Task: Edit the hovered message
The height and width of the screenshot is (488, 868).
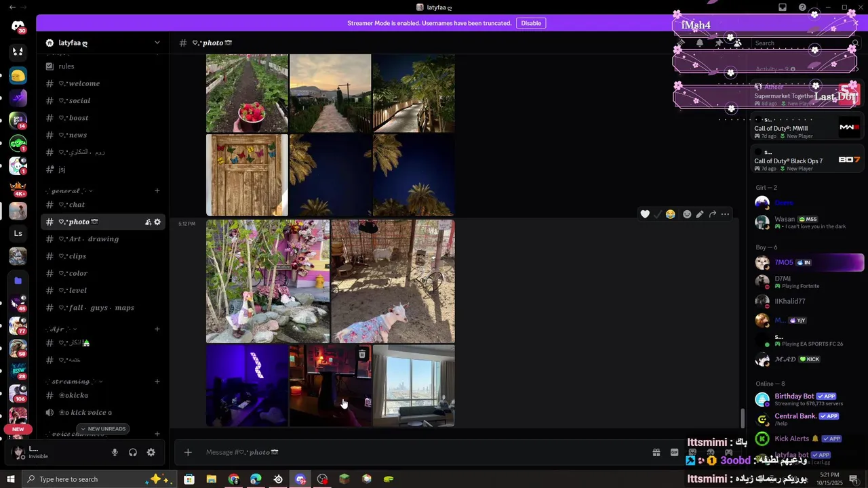Action: (x=700, y=214)
